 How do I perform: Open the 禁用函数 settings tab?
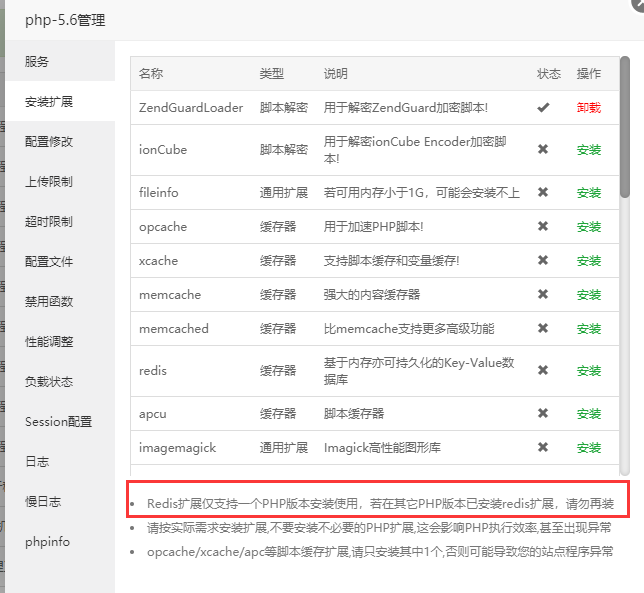pos(49,302)
